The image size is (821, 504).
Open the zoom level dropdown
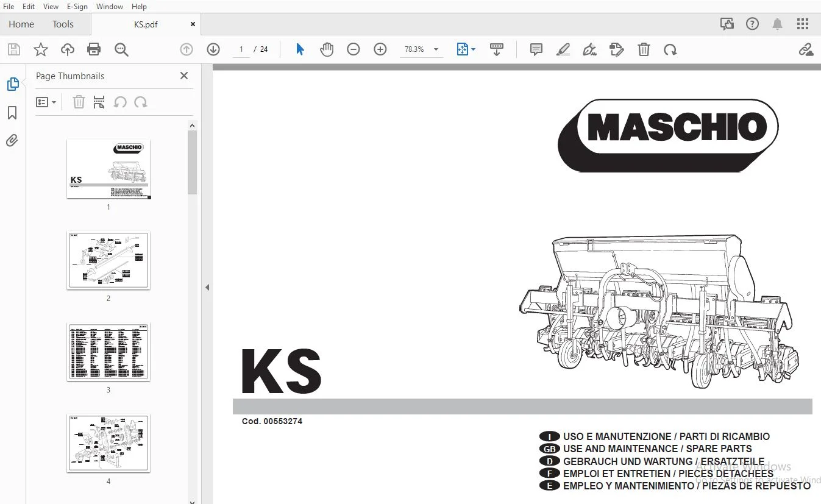point(436,49)
